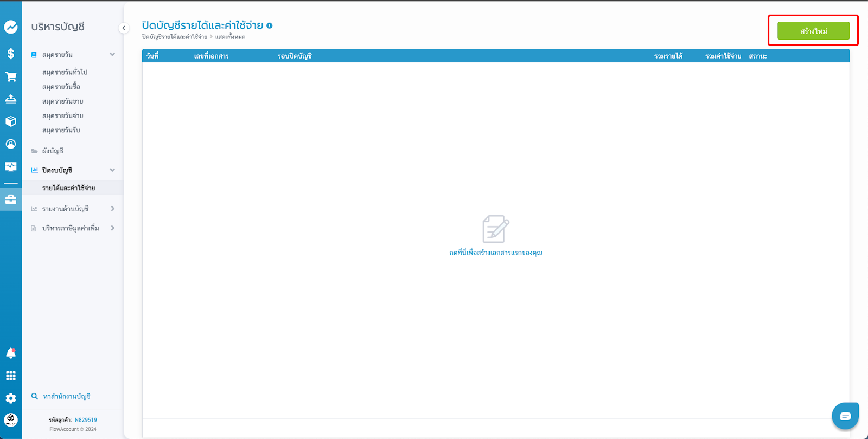Expand the รายงานด้านบัญชี submenu
868x439 pixels.
tap(112, 209)
